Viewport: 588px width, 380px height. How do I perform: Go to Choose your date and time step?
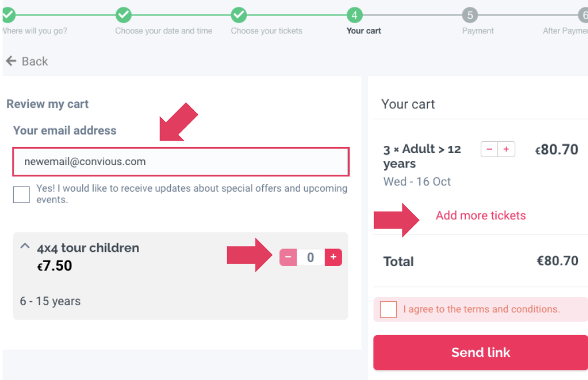[x=163, y=31]
